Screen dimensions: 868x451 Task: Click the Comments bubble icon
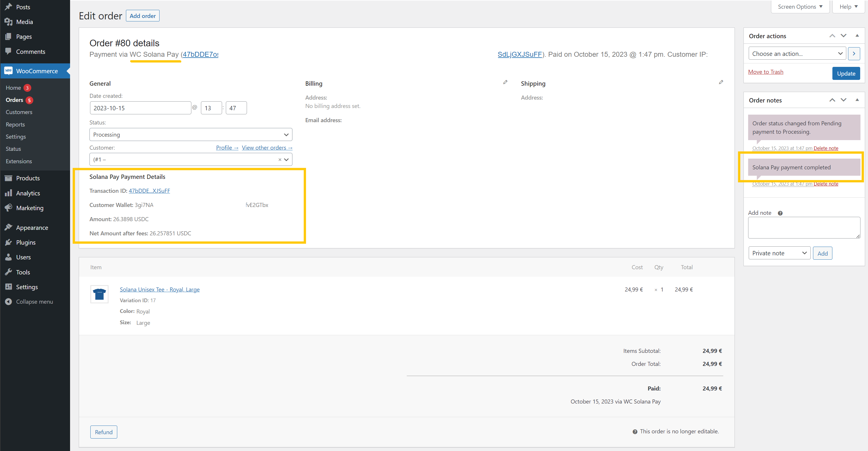point(8,51)
